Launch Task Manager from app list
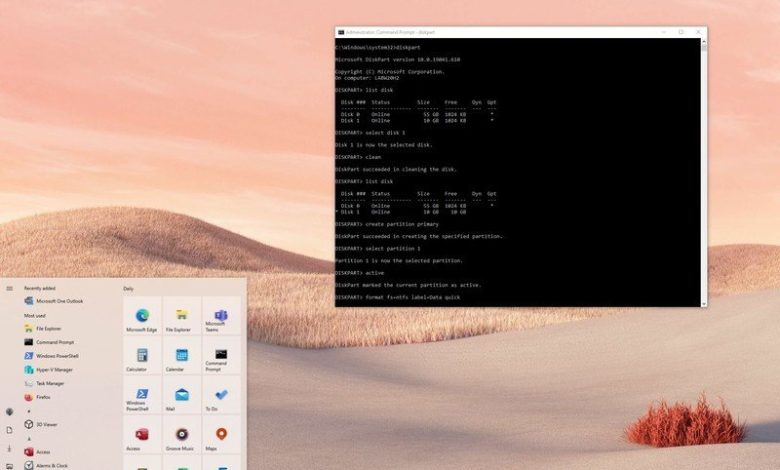This screenshot has width=780, height=470. 44,383
